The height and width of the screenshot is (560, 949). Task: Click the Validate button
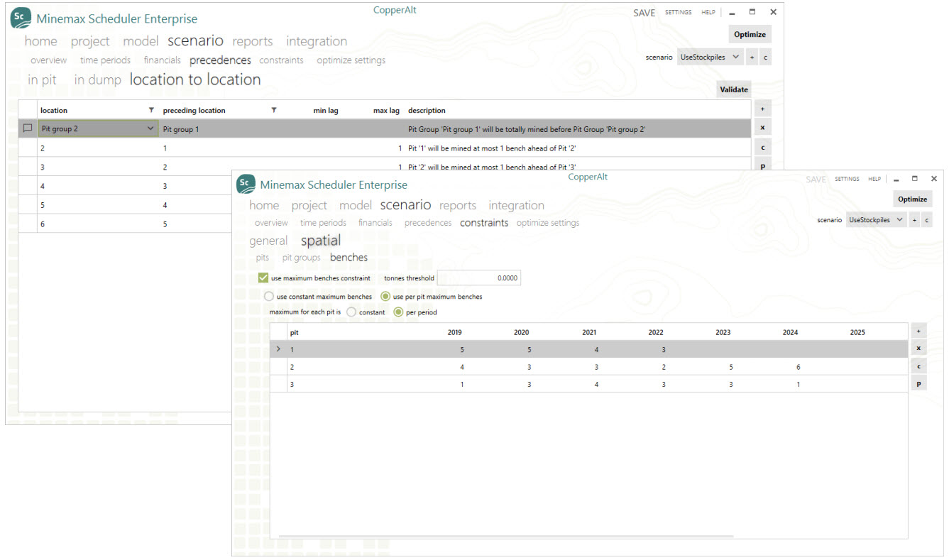(x=734, y=89)
